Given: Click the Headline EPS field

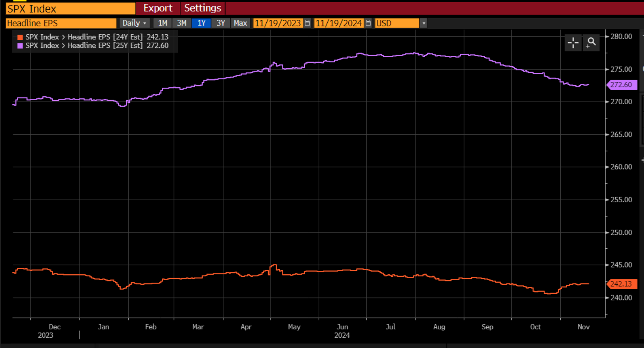Looking at the screenshot, I should click(61, 23).
